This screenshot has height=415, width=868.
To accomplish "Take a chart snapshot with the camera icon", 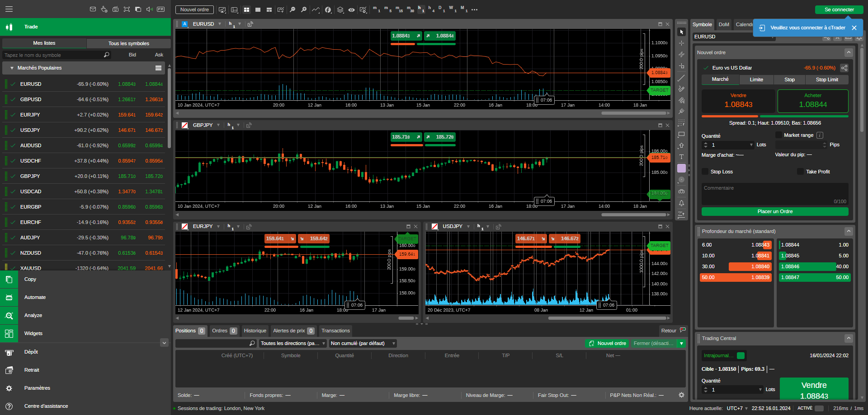I will [682, 191].
